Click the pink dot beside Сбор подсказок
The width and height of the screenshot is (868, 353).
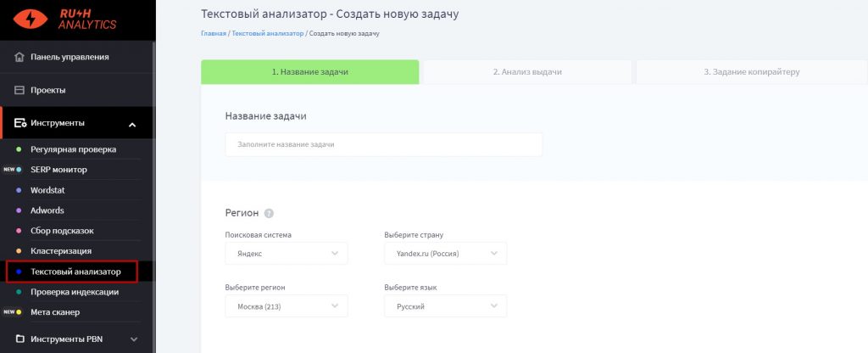(x=19, y=231)
